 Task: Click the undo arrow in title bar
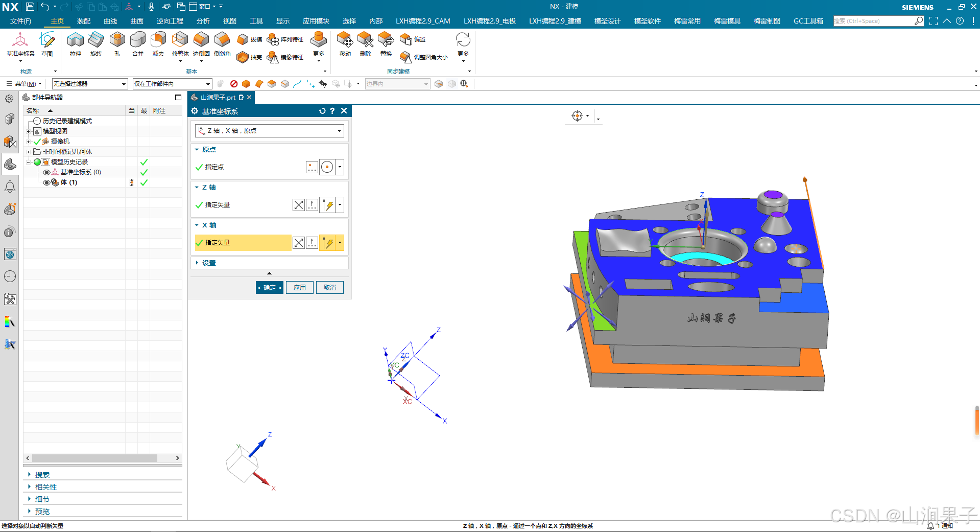45,7
